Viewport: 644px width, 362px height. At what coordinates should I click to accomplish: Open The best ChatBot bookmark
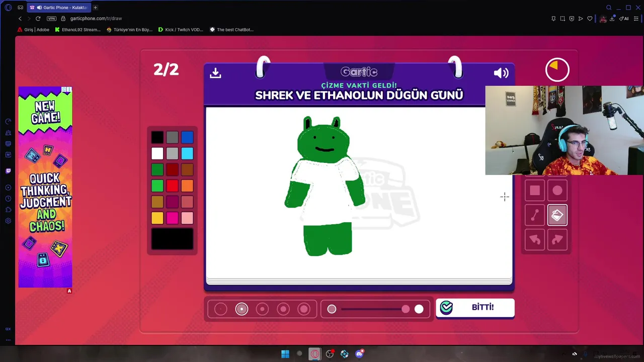(231, 30)
